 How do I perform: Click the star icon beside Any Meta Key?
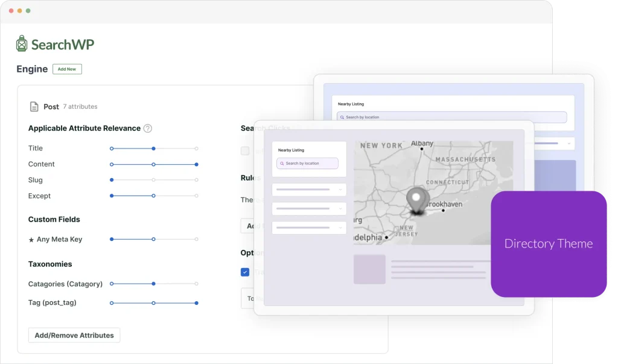[x=31, y=240]
